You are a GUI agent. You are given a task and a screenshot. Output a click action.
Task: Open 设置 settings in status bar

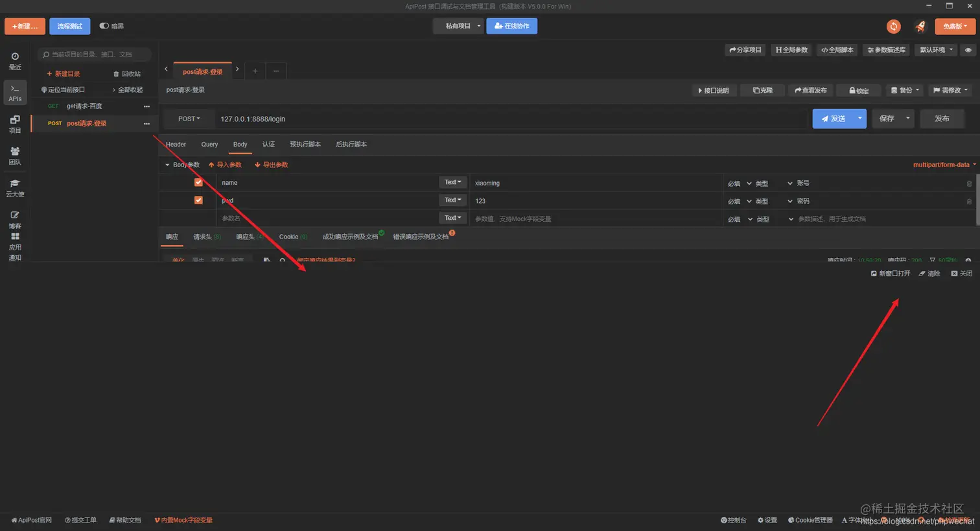coord(767,520)
